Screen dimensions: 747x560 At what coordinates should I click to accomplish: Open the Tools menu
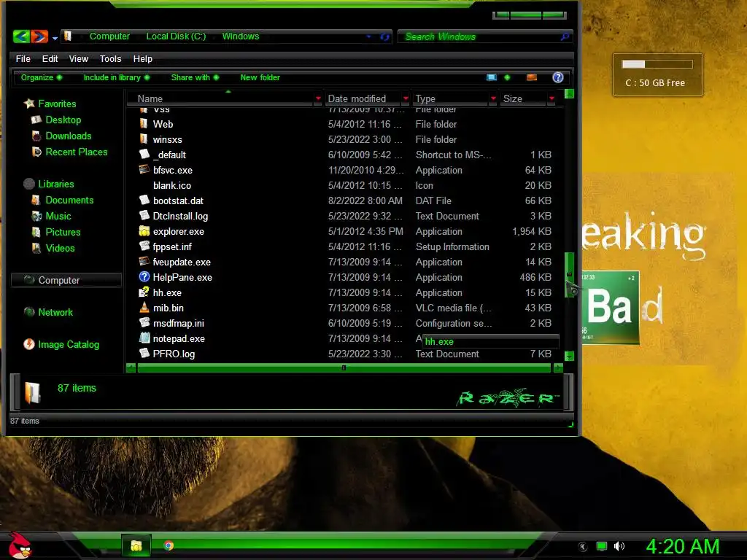coord(111,58)
